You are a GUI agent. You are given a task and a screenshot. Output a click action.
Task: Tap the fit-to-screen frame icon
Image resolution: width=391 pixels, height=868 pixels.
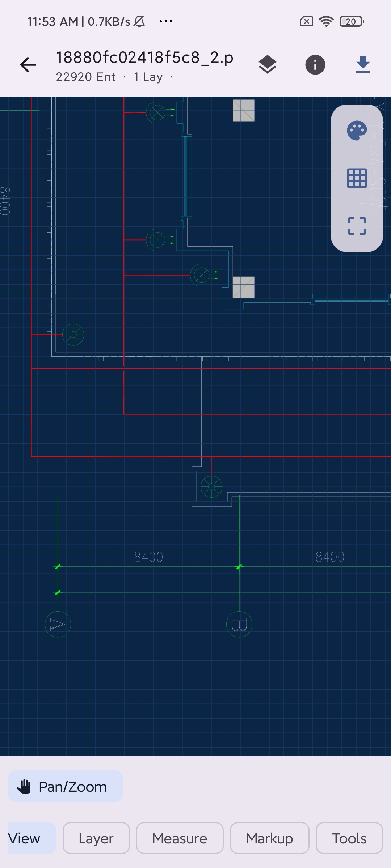[357, 226]
